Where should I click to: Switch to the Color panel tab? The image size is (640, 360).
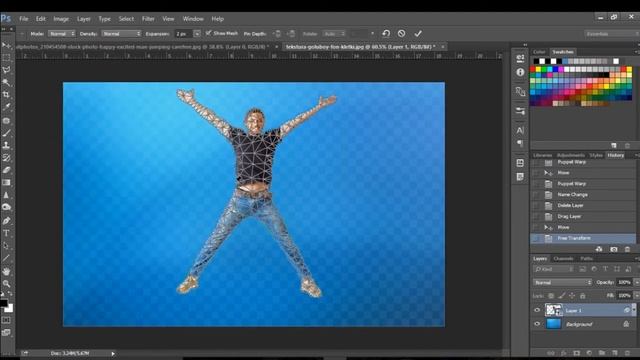(x=539, y=52)
